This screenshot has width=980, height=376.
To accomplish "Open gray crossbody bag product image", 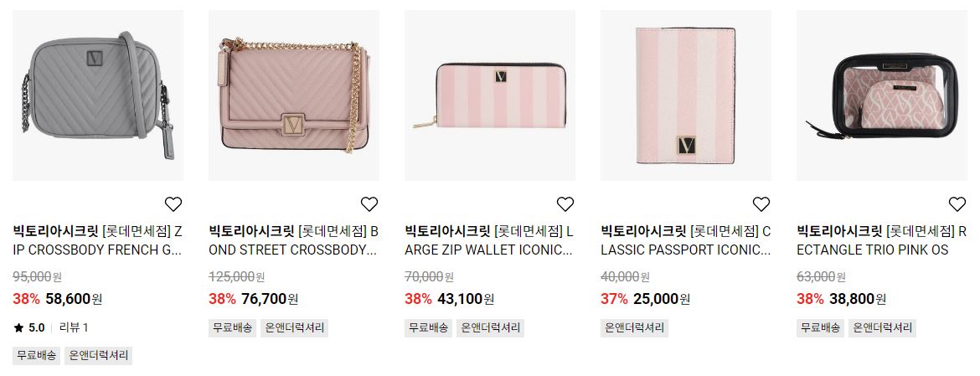I will coord(98,95).
